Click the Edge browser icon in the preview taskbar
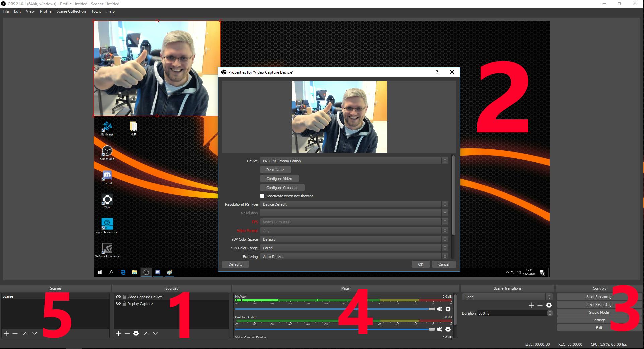Image resolution: width=644 pixels, height=349 pixels. coord(123,272)
